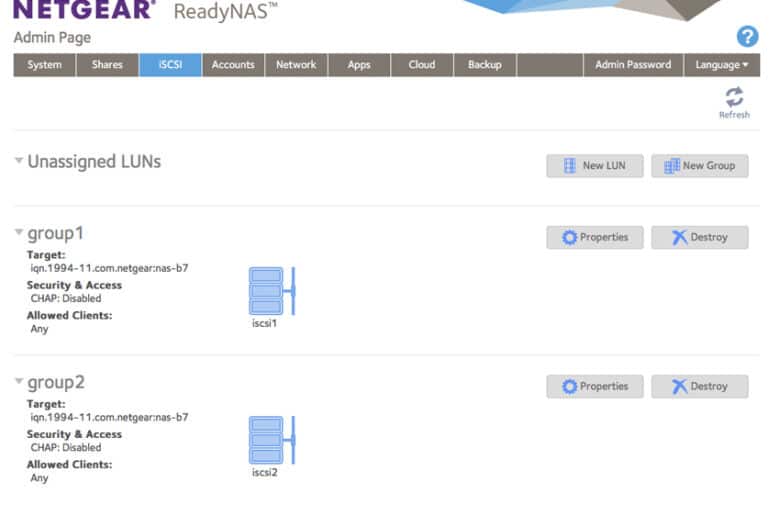Click group1 Security & Access label
Image resolution: width=780 pixels, height=516 pixels.
[x=74, y=285]
